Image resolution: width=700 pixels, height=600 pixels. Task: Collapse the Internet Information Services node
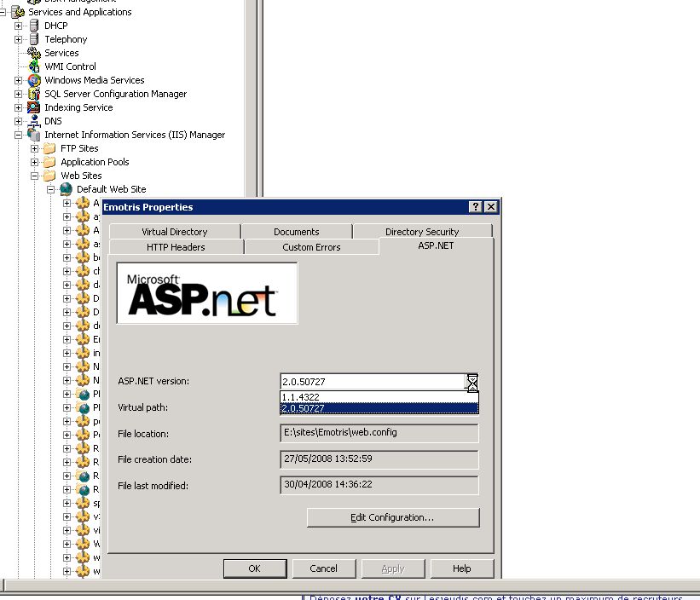click(18, 136)
